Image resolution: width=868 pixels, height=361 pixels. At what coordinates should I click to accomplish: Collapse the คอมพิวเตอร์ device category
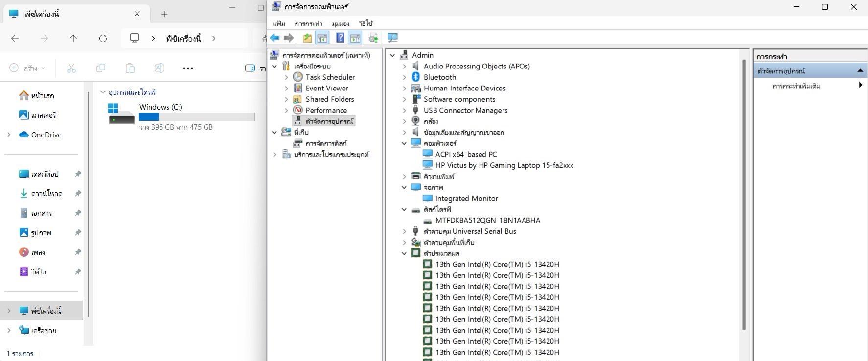coord(404,143)
